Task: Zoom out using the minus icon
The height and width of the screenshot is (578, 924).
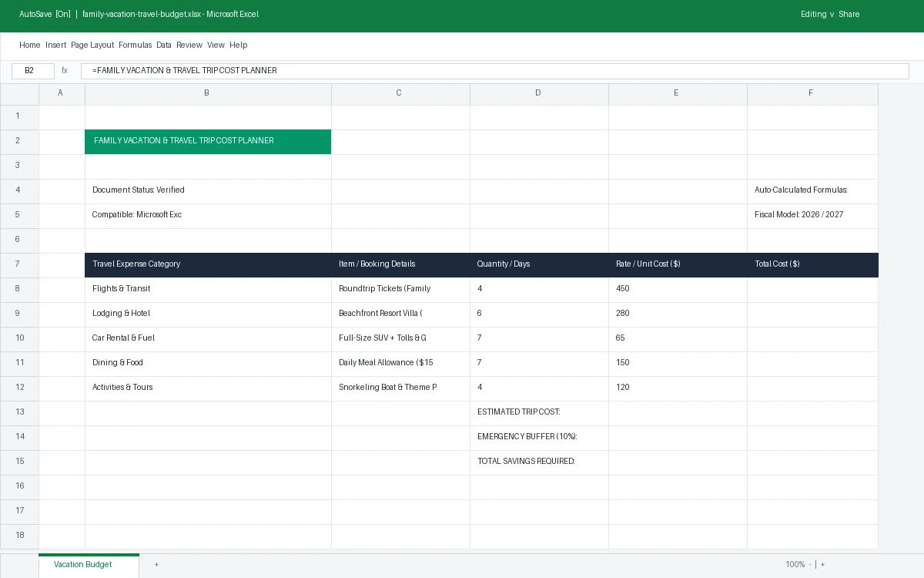Action: coord(810,565)
